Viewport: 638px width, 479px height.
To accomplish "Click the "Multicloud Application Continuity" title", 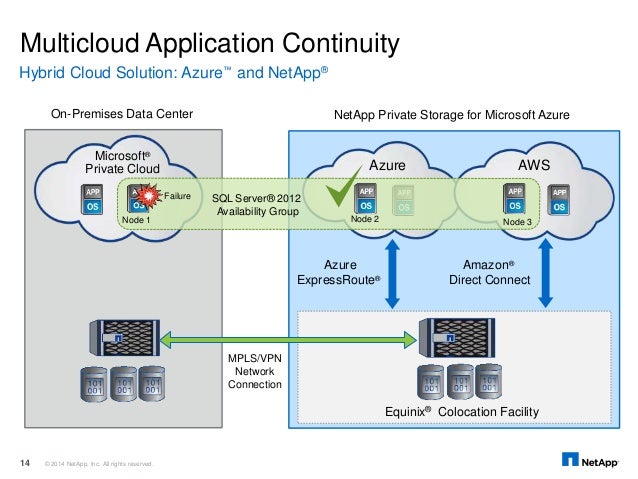I will (x=210, y=43).
